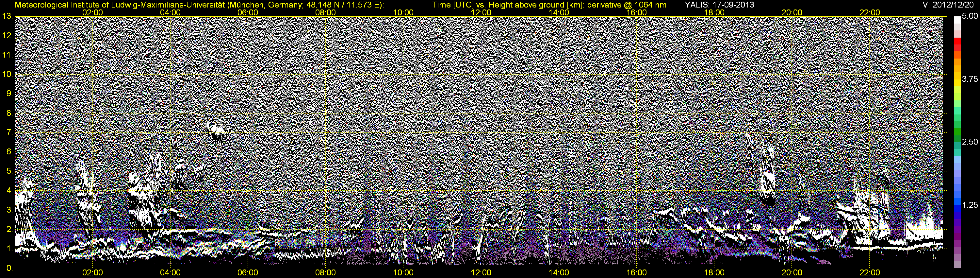980x278 pixels.
Task: Click the 12:00 label on upper time axis
Action: tap(481, 12)
